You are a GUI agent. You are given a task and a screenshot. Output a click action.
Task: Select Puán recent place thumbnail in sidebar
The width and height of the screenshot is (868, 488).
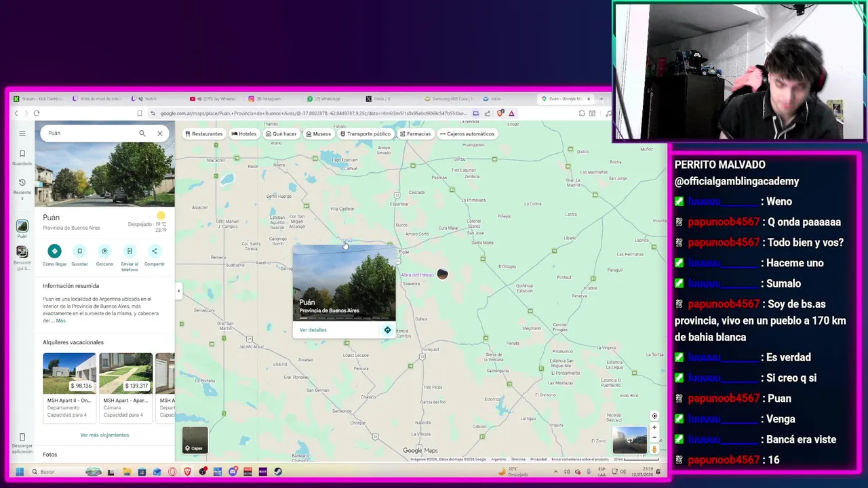(22, 226)
